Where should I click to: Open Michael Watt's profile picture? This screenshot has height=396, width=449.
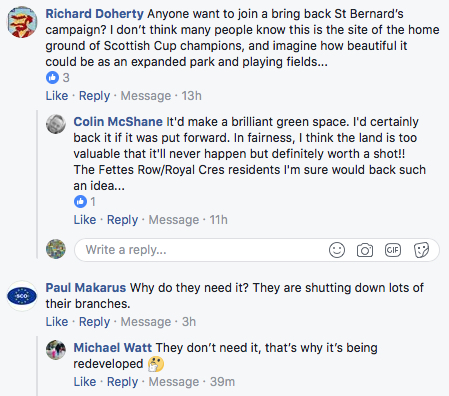point(56,350)
